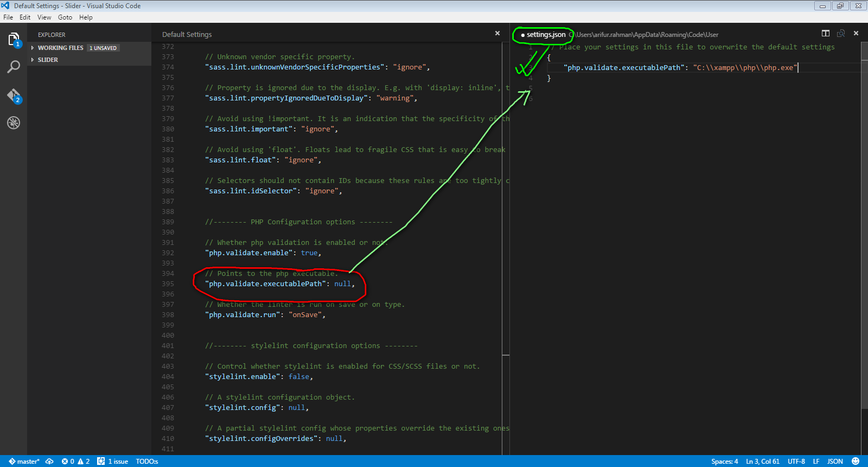Select the Default Settings editor title
This screenshot has height=467, width=868.
[187, 34]
